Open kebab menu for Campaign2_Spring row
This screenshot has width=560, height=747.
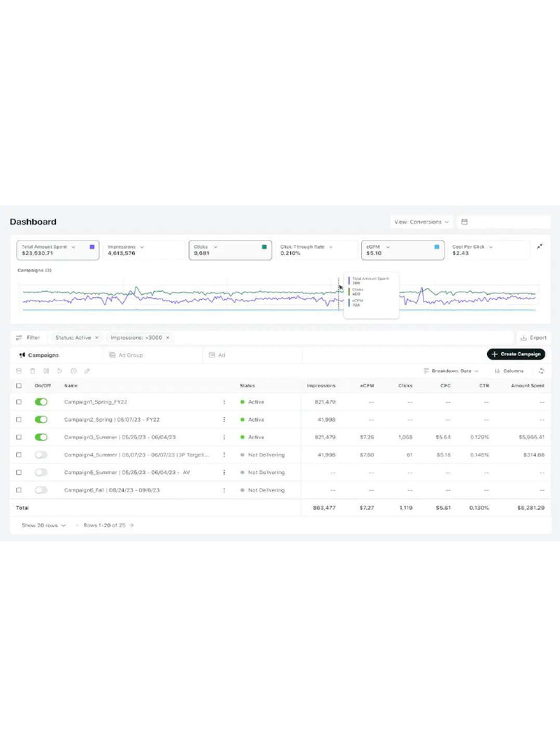tap(224, 419)
